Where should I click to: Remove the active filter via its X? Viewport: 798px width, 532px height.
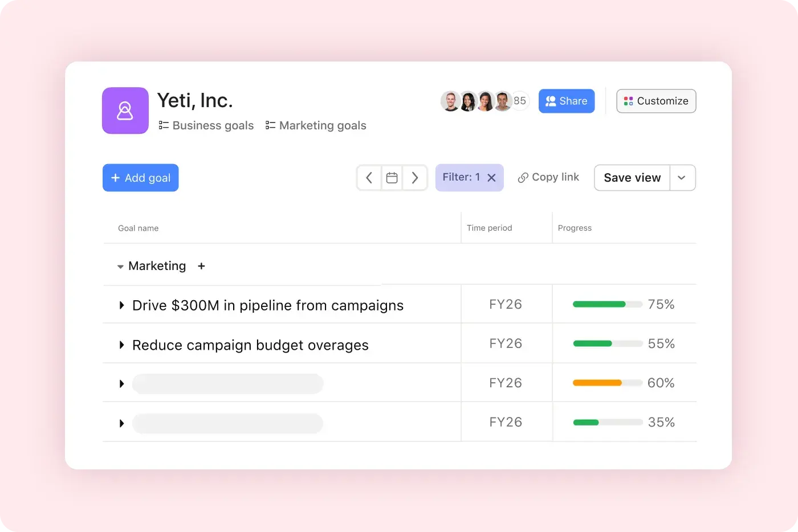491,177
